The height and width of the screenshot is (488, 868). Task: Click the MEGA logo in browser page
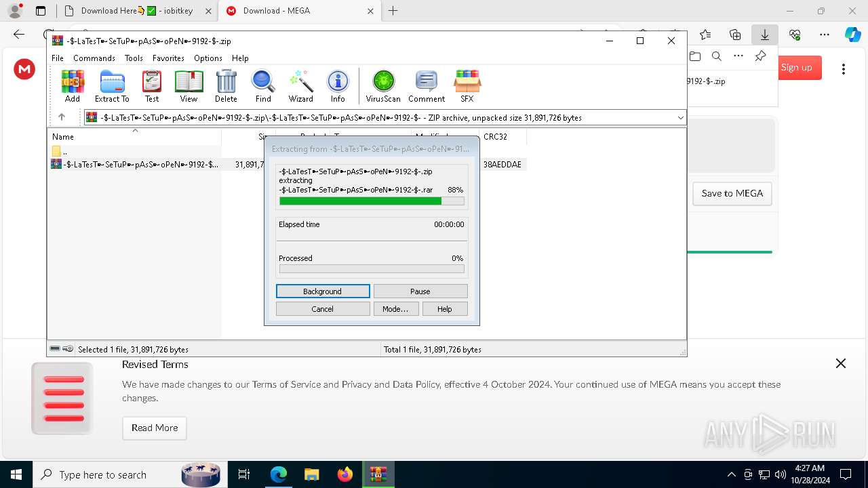24,68
